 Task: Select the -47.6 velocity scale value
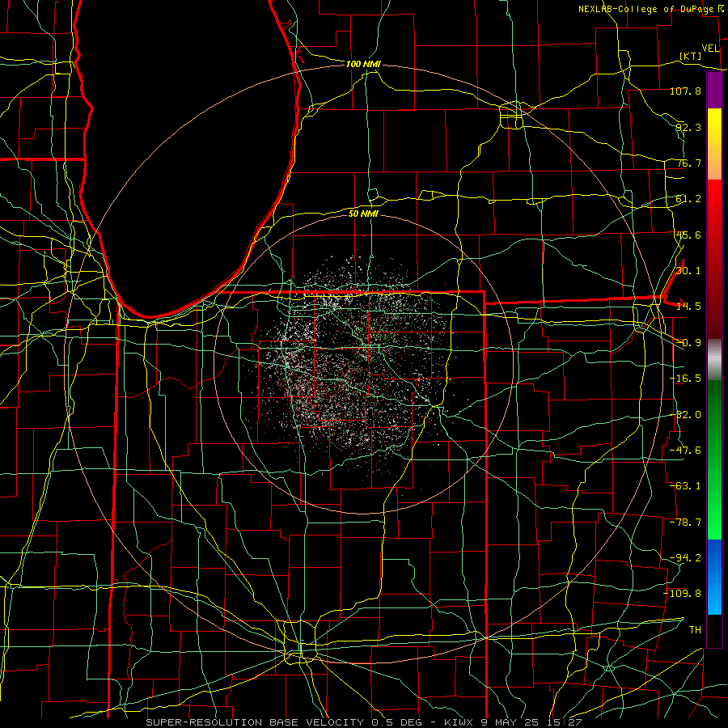point(685,451)
